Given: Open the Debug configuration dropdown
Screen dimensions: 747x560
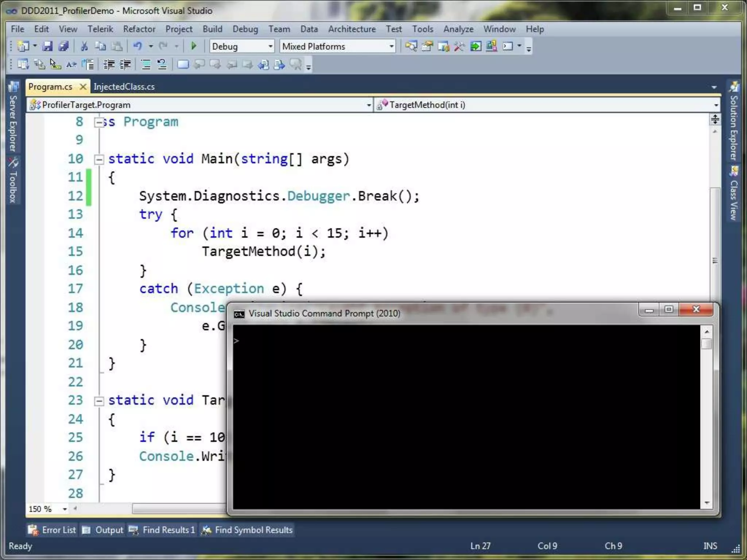Looking at the screenshot, I should coord(270,46).
